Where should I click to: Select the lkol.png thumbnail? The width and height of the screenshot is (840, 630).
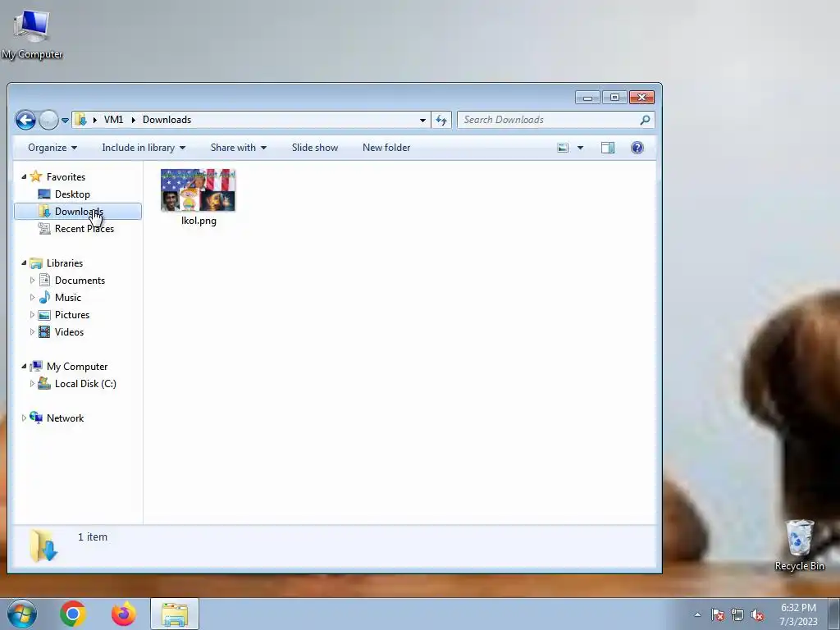[x=199, y=190]
